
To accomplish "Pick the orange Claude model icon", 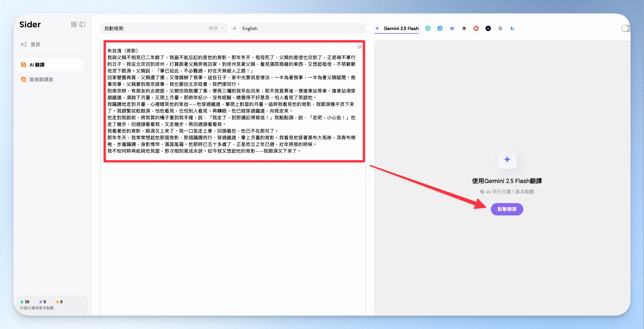I will pos(476,28).
